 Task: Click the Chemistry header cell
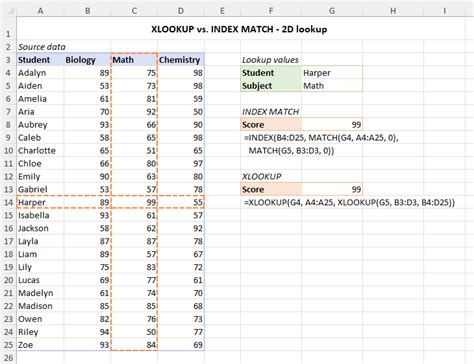click(181, 60)
